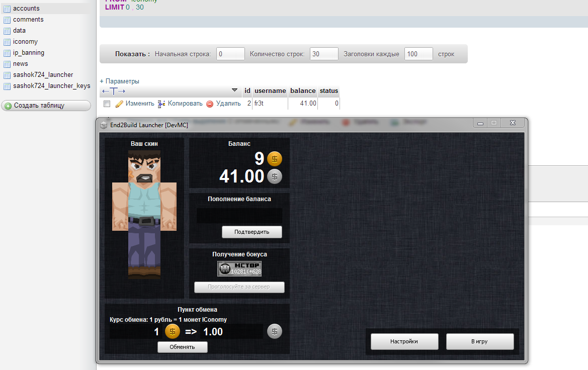The height and width of the screenshot is (370, 588).
Task: Click the column width arrows icon
Action: 114,90
